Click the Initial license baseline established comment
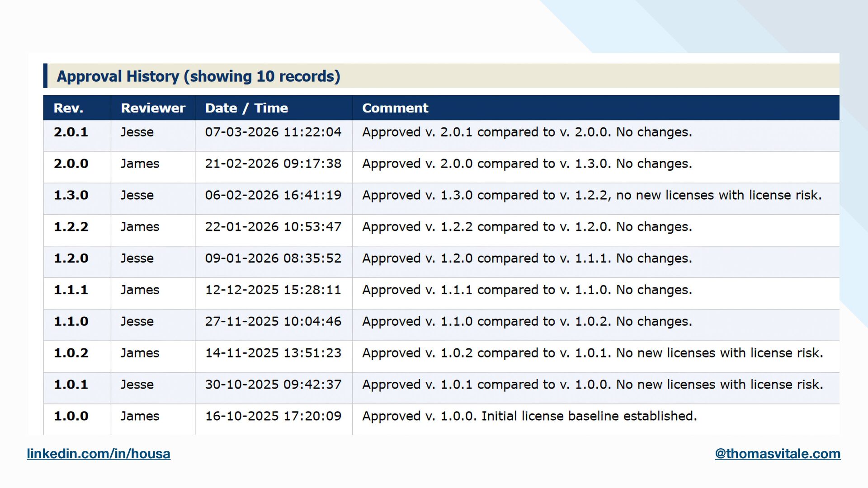The height and width of the screenshot is (488, 868). 529,416
